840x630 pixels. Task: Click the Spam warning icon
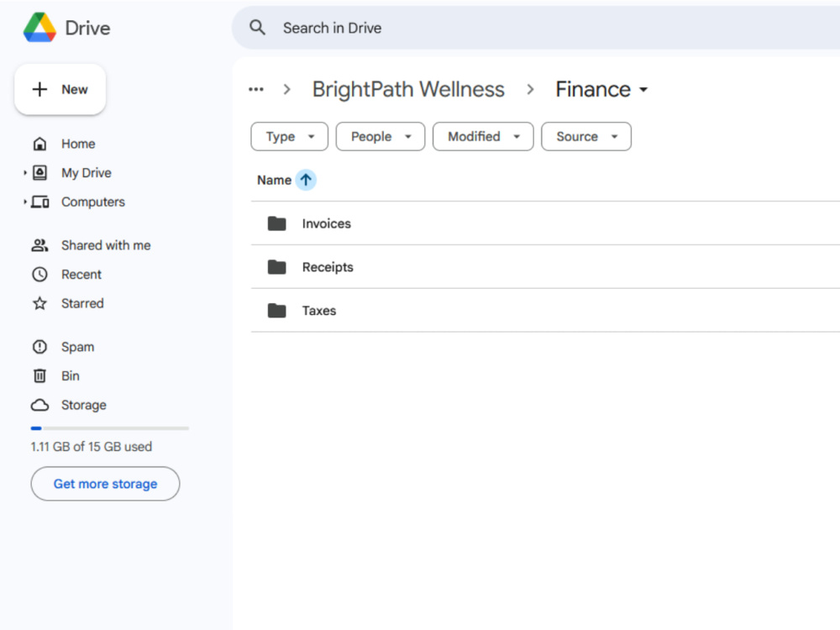coord(39,347)
